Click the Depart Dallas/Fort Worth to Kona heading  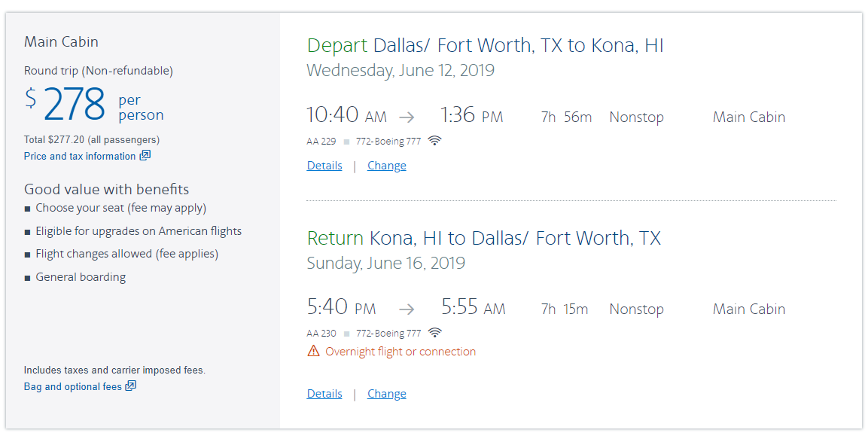point(485,45)
